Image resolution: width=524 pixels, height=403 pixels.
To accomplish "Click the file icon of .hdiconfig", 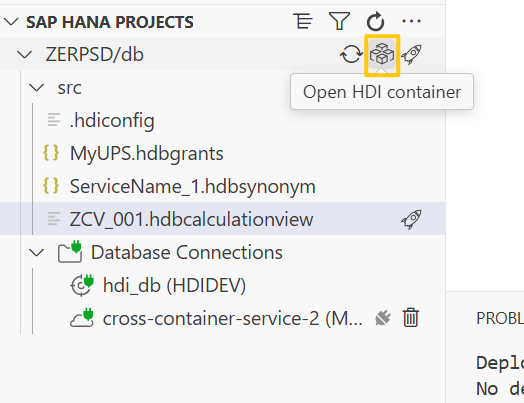I will pyautogui.click(x=54, y=120).
